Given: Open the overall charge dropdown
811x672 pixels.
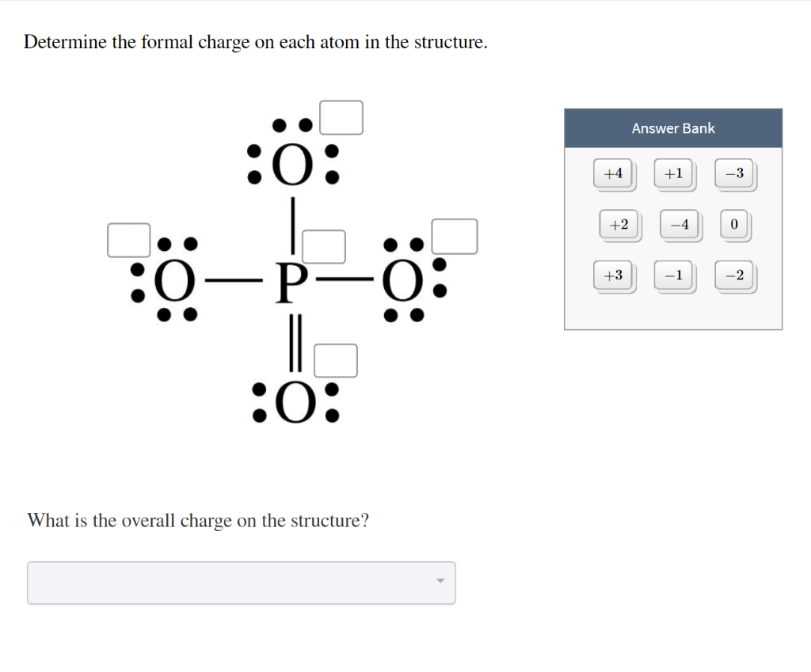Looking at the screenshot, I should (242, 583).
